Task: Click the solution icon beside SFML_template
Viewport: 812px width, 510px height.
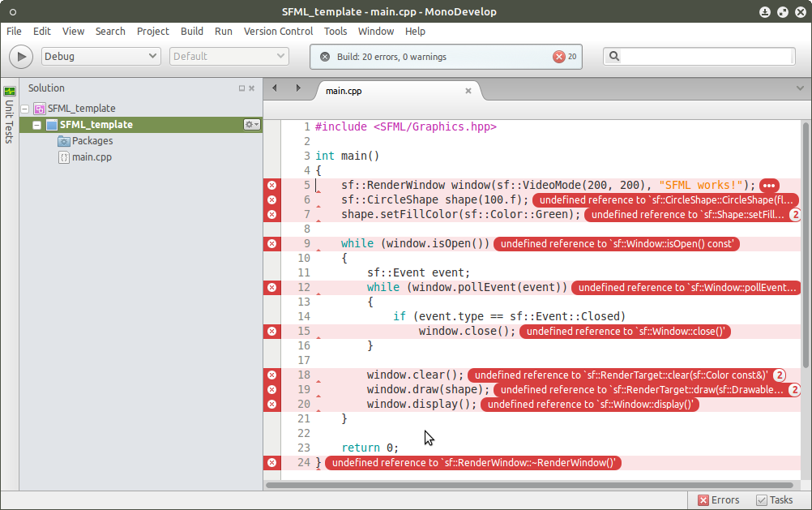Action: click(40, 109)
